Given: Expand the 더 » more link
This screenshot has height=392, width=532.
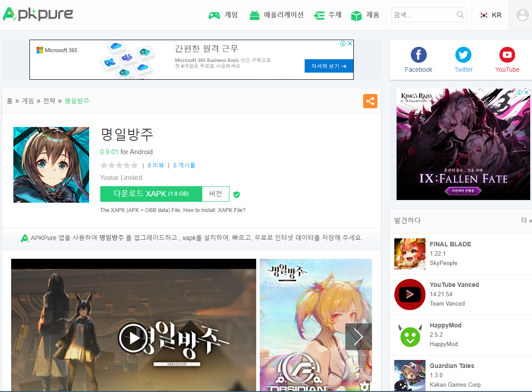Looking at the screenshot, I should (x=526, y=220).
